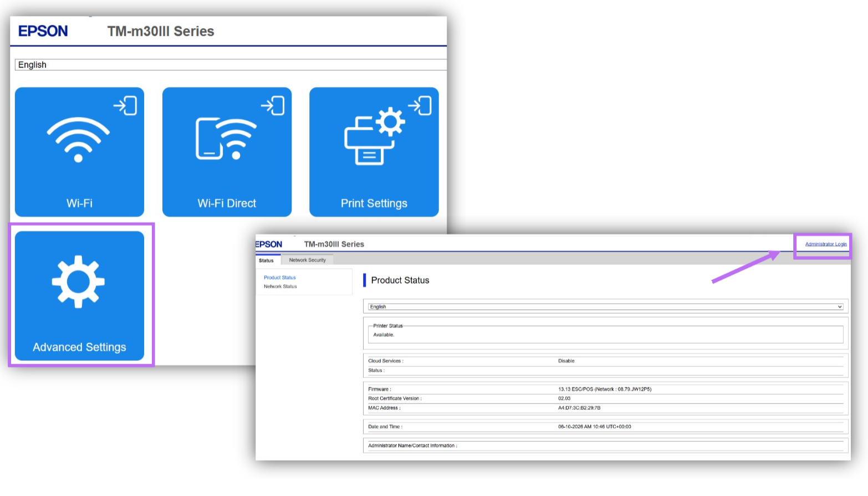The width and height of the screenshot is (868, 496).
Task: Switch to the Network Security tab
Action: tap(308, 260)
